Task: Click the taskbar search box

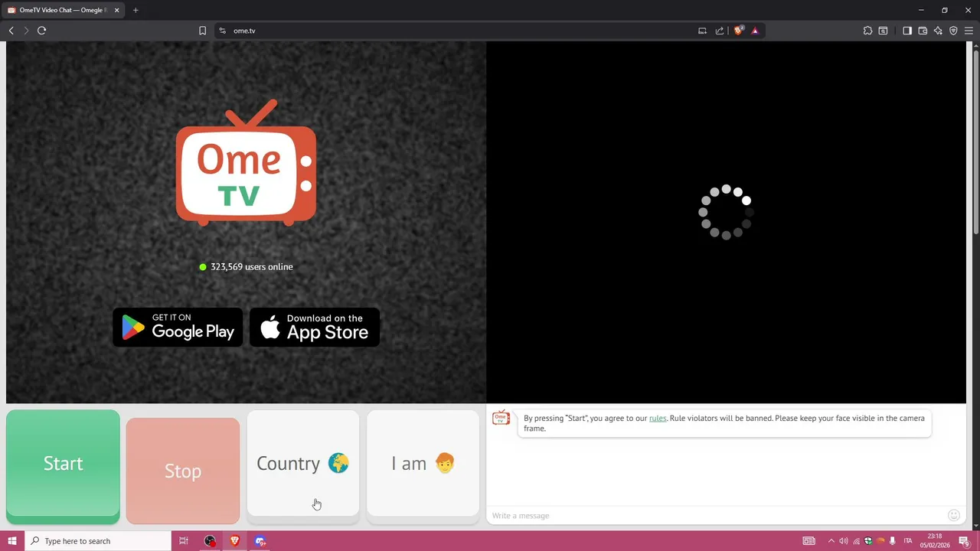Action: [x=98, y=541]
